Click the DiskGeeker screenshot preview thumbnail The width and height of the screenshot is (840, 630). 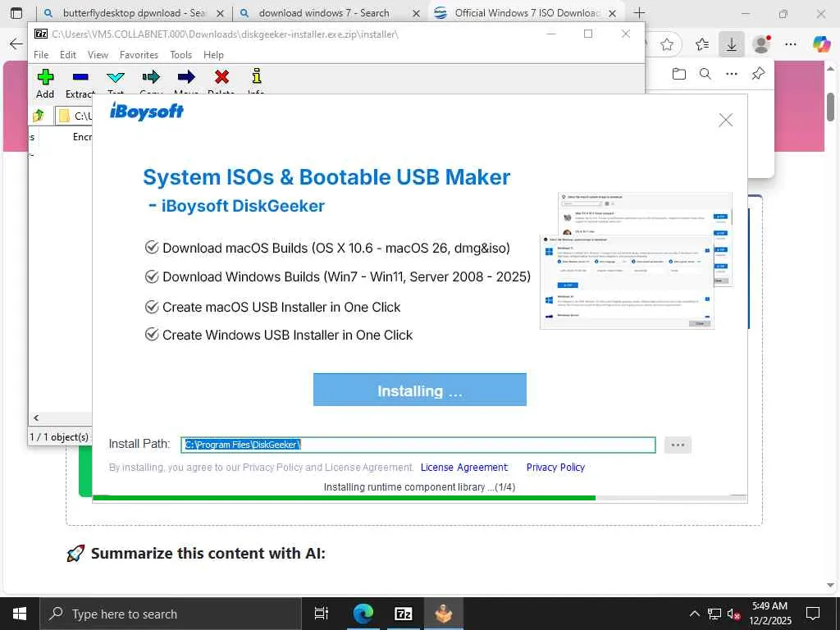(x=636, y=260)
